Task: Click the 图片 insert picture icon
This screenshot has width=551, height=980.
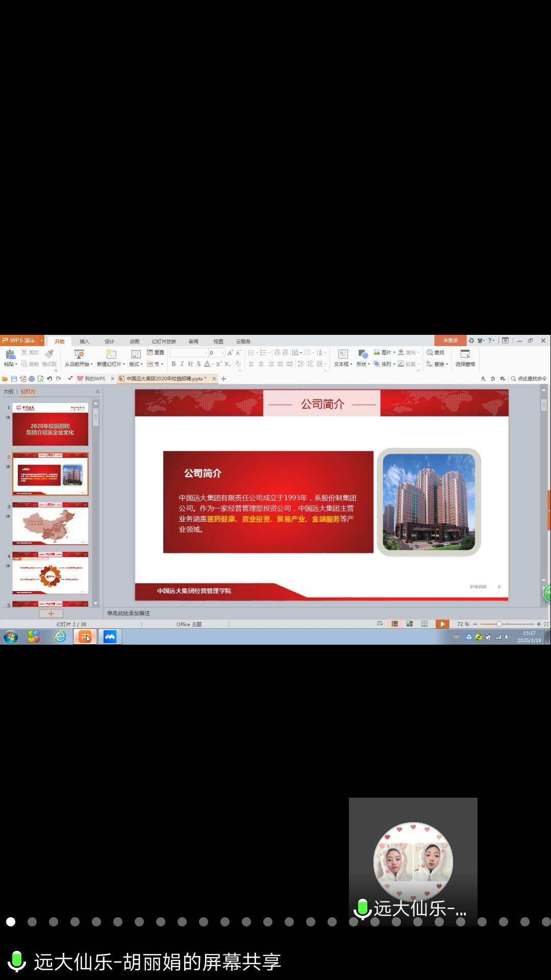Action: click(377, 352)
